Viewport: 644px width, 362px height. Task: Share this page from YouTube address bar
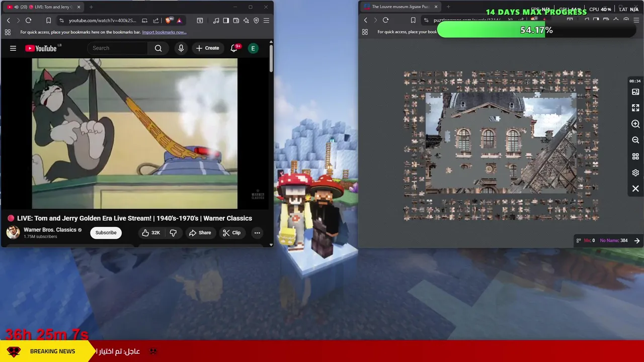pyautogui.click(x=156, y=21)
